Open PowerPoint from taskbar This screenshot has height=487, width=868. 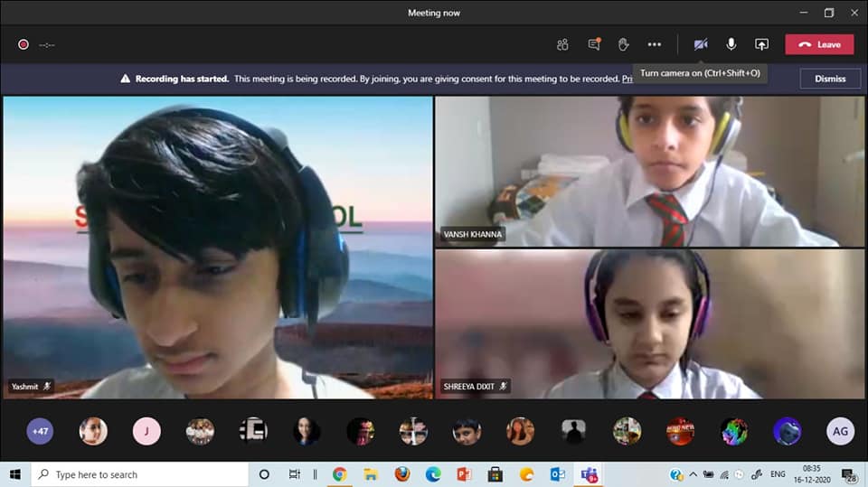[x=464, y=474]
